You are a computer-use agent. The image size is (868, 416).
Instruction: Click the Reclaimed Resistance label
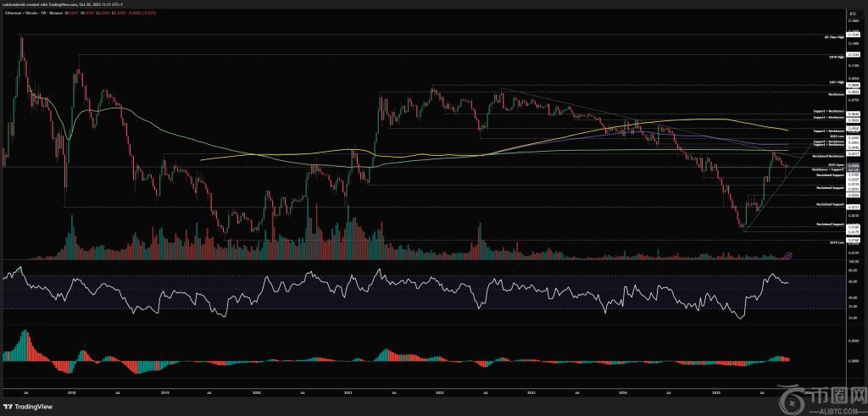point(826,158)
